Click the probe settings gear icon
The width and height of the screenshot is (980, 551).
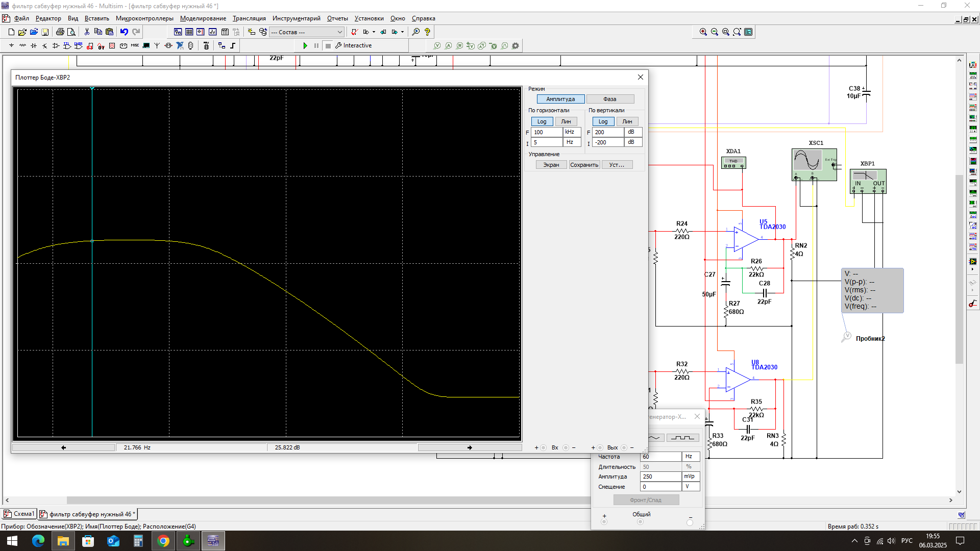click(x=516, y=45)
